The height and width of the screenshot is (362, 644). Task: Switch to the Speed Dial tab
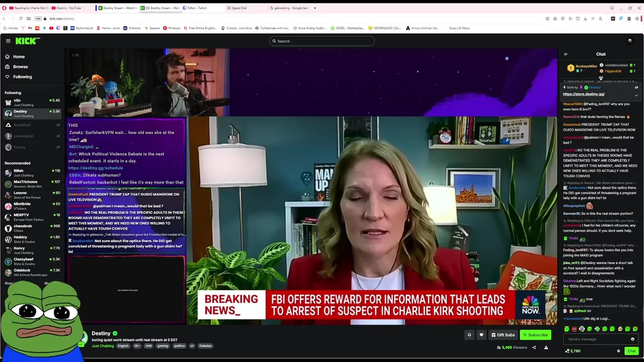click(x=246, y=8)
